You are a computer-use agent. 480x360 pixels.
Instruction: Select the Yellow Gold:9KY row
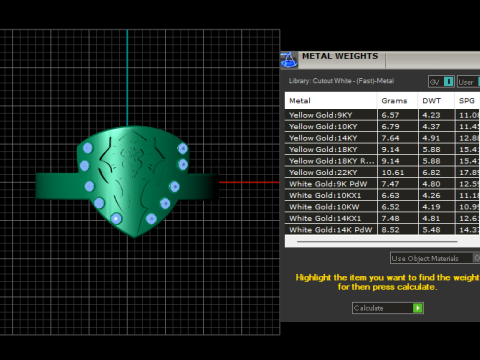point(382,115)
